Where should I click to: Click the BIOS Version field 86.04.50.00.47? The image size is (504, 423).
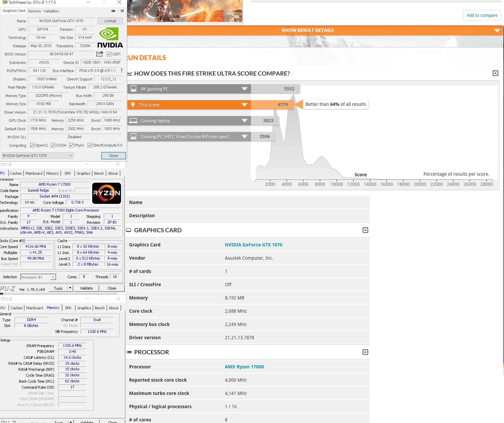pyautogui.click(x=61, y=54)
